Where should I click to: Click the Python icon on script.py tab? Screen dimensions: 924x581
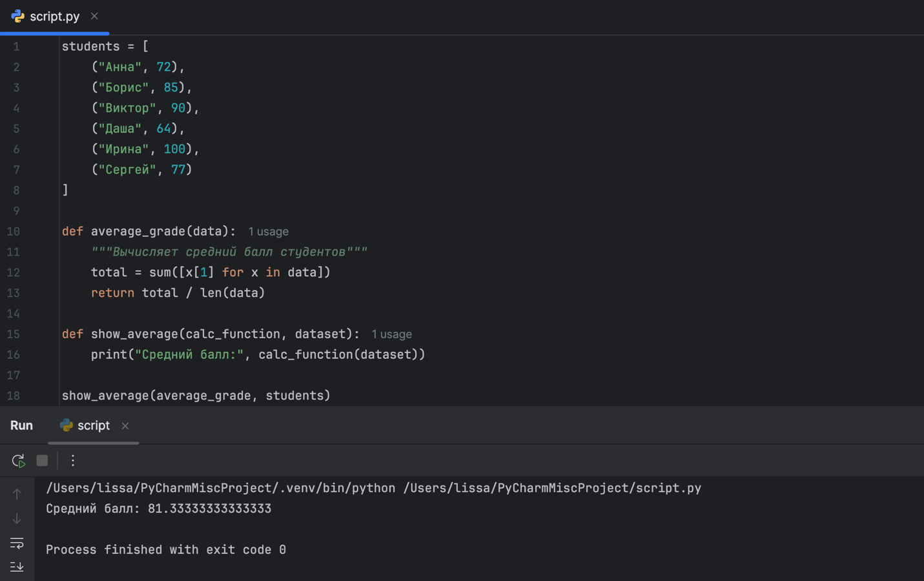pos(17,16)
